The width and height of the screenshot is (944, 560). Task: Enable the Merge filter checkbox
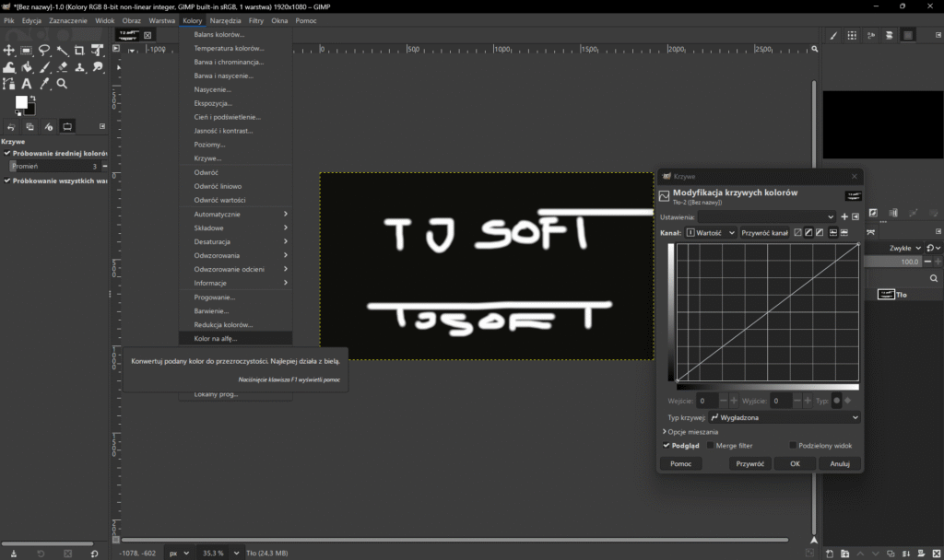pos(711,446)
